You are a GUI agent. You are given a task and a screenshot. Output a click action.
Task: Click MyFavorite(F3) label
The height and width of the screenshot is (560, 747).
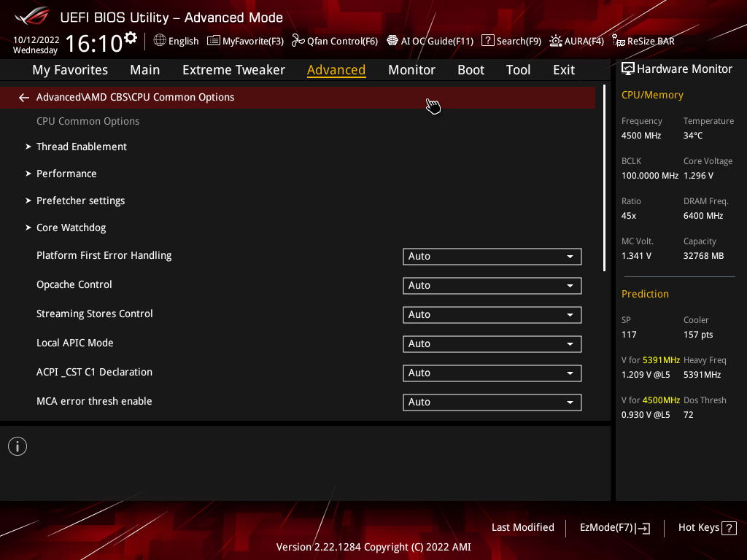253,42
